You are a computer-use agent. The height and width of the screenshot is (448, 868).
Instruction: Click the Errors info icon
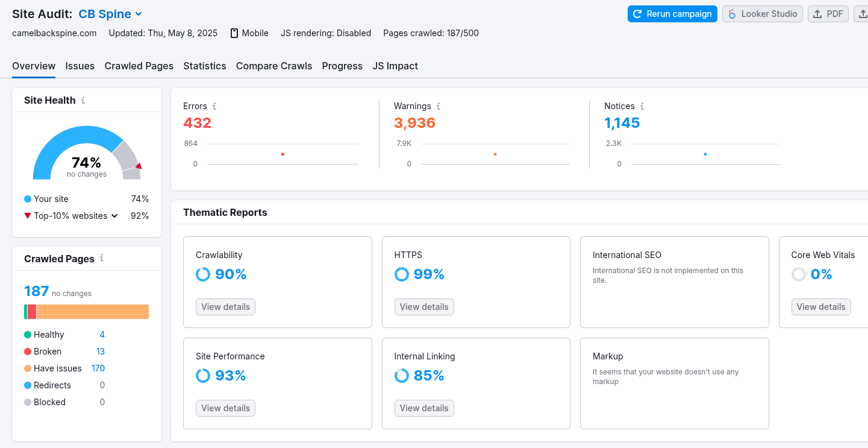(x=214, y=106)
